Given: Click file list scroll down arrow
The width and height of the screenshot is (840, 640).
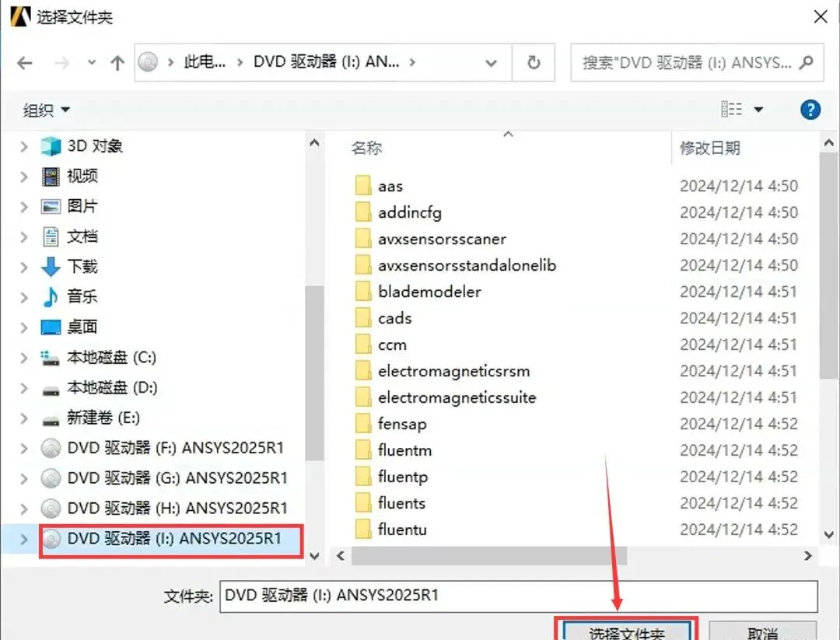Looking at the screenshot, I should pyautogui.click(x=829, y=534).
